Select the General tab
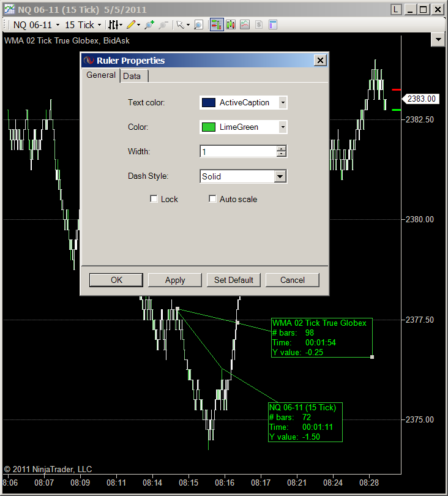Screen dimensions: 448x496 click(x=101, y=75)
